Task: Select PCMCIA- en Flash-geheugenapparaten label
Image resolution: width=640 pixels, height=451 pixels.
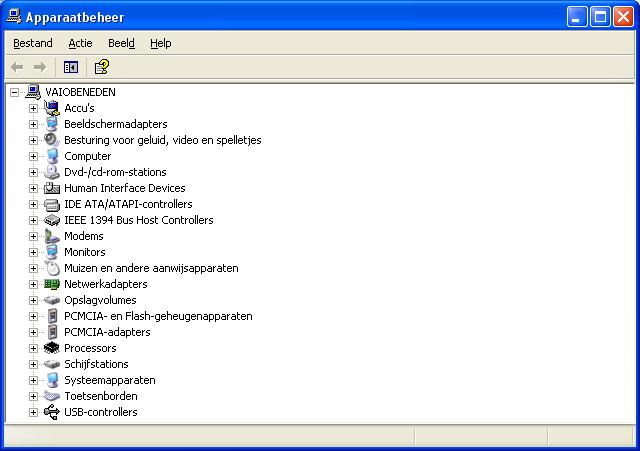Action: click(x=158, y=316)
